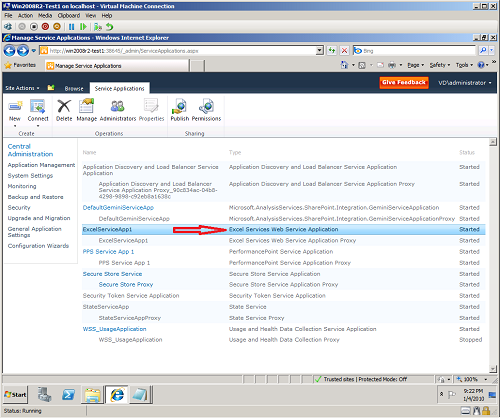This screenshot has width=500, height=418.
Task: Click the Publish ribbon icon
Action: (x=180, y=106)
